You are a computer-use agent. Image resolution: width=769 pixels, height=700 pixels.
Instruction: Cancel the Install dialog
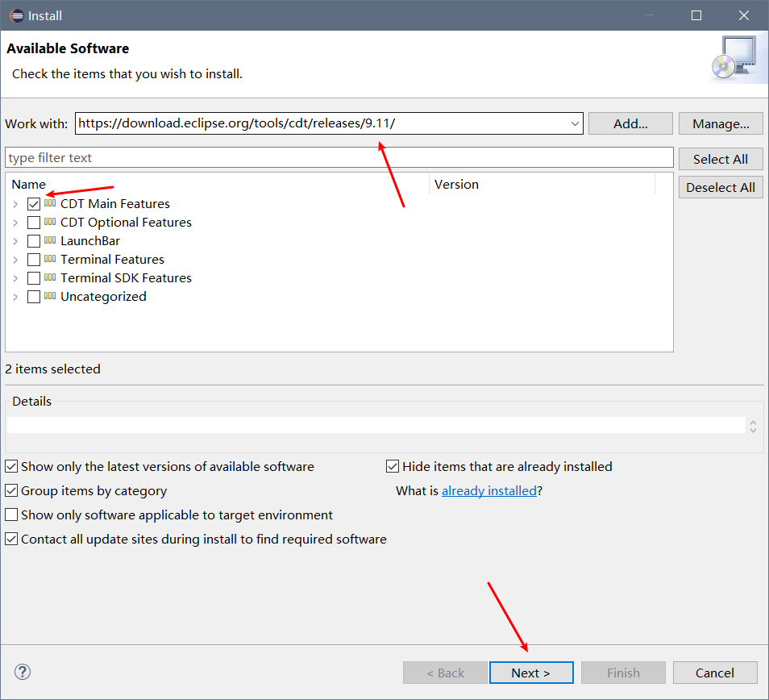715,673
